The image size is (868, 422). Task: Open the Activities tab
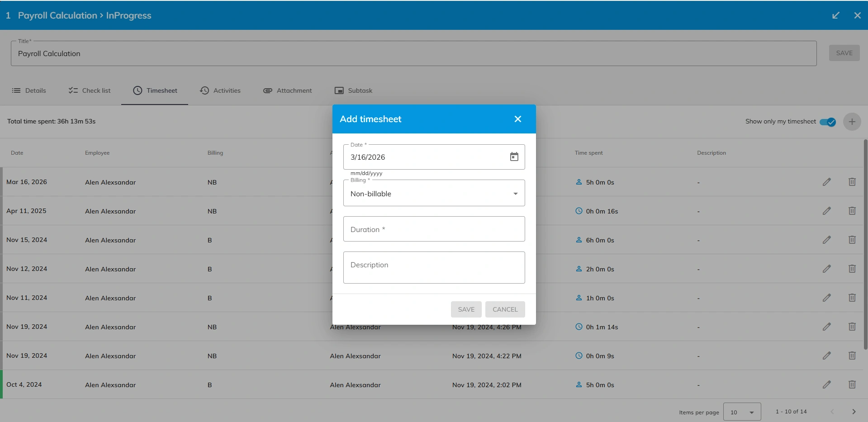point(220,90)
